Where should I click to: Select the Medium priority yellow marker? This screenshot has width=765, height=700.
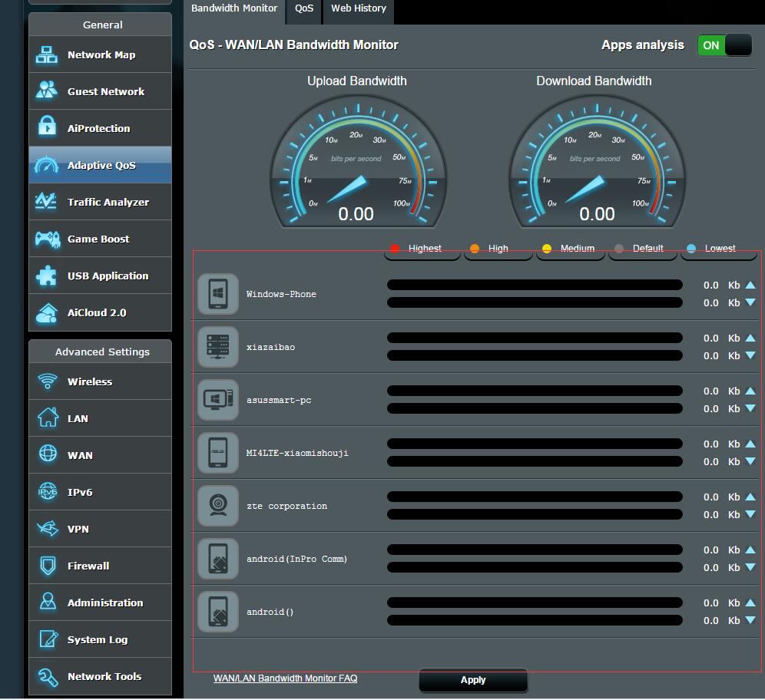tap(546, 249)
